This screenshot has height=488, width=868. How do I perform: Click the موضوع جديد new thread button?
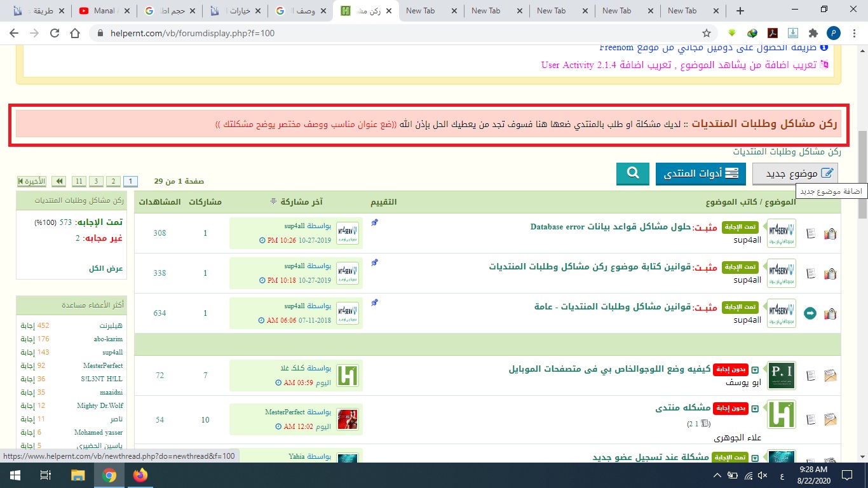click(x=795, y=173)
